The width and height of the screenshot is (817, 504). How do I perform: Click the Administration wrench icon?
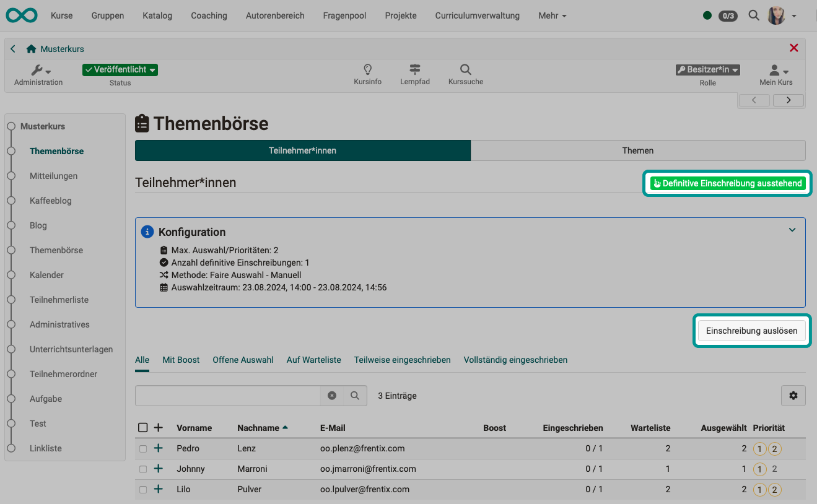click(36, 70)
